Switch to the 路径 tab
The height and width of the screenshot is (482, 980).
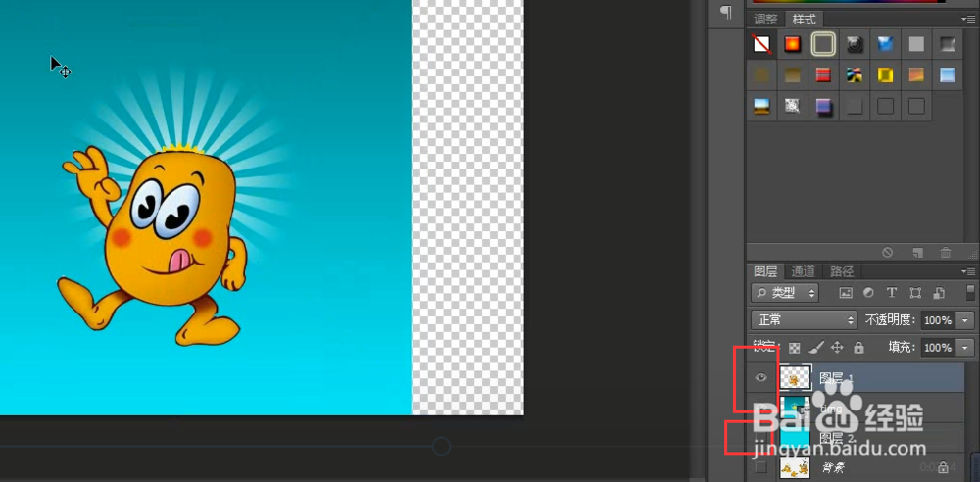842,271
